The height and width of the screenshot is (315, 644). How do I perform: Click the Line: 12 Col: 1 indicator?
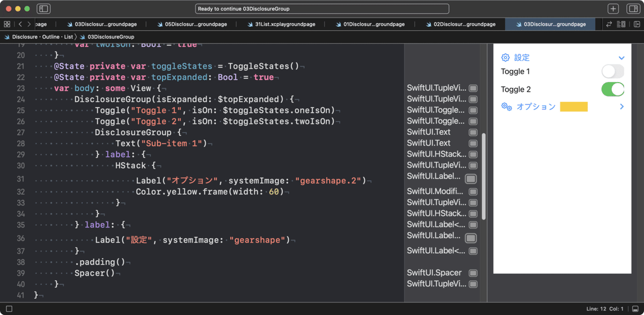(604, 309)
